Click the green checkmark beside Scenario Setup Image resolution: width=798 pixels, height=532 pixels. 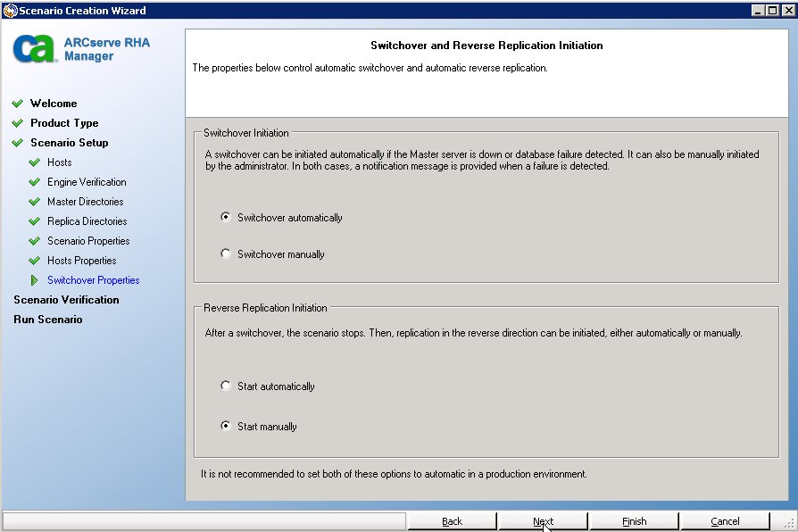(17, 143)
